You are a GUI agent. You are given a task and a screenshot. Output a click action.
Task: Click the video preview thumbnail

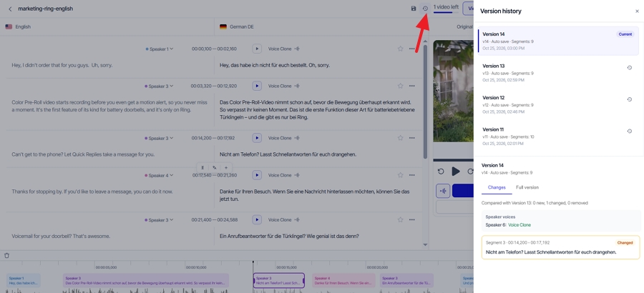(454, 91)
